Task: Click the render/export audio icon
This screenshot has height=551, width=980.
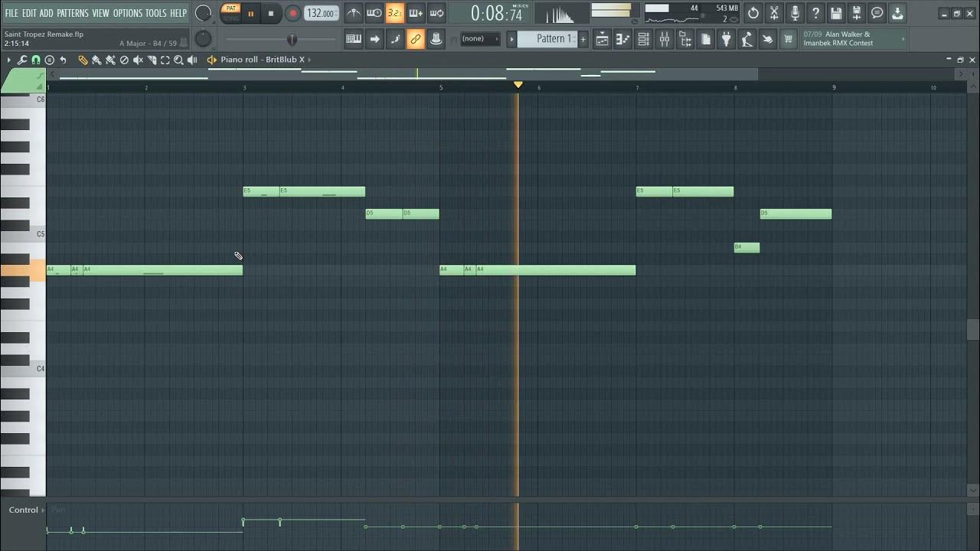Action: click(x=857, y=13)
